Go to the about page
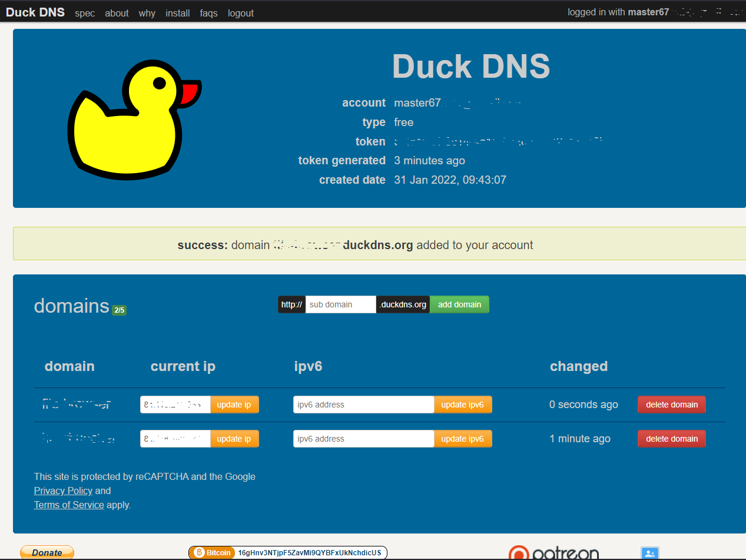This screenshot has width=746, height=560. click(x=117, y=13)
